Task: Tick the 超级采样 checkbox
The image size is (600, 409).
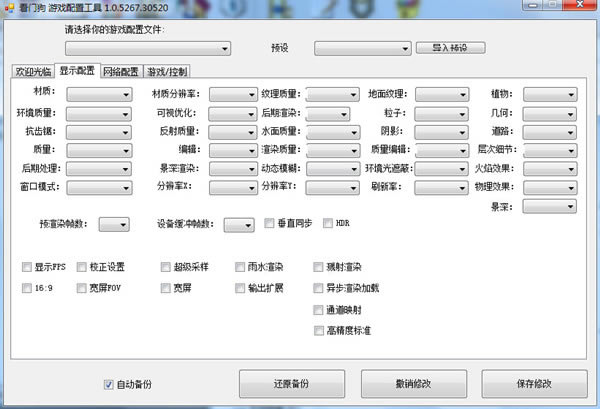Action: pyautogui.click(x=165, y=268)
